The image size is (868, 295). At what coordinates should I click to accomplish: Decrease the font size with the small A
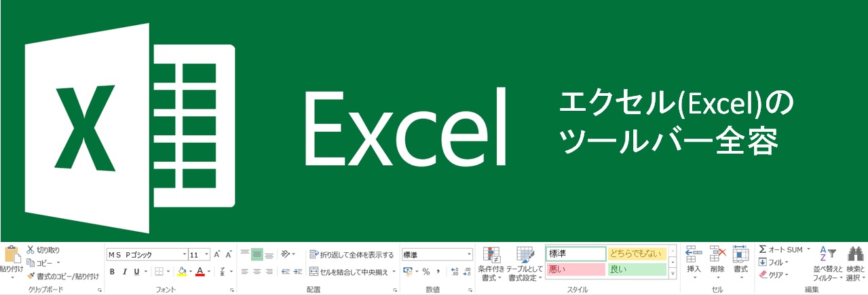click(x=229, y=254)
